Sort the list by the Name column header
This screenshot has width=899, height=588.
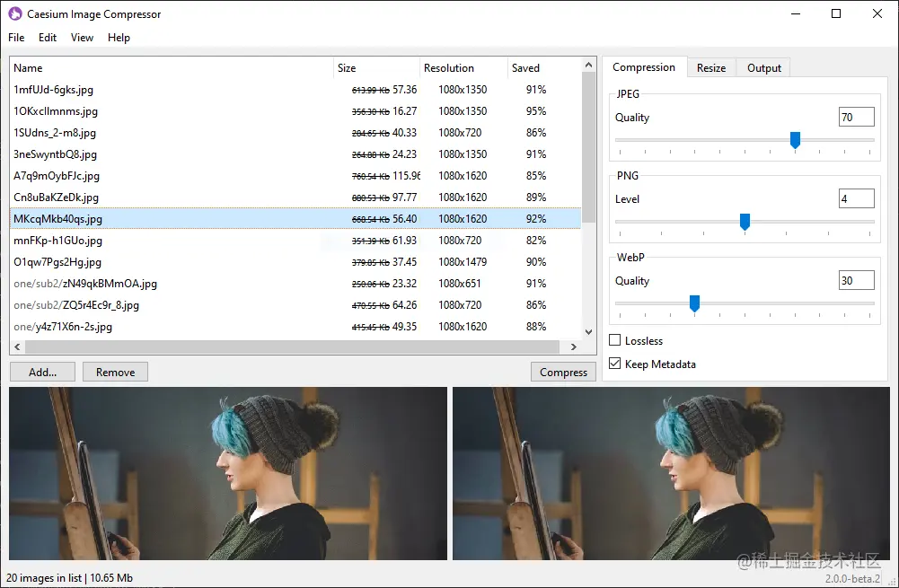172,67
